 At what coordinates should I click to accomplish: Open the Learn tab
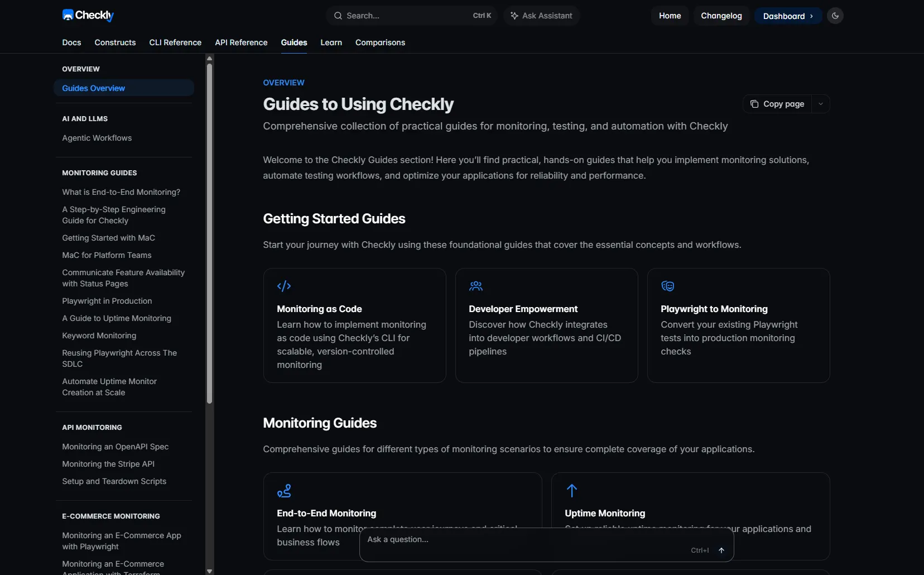331,42
